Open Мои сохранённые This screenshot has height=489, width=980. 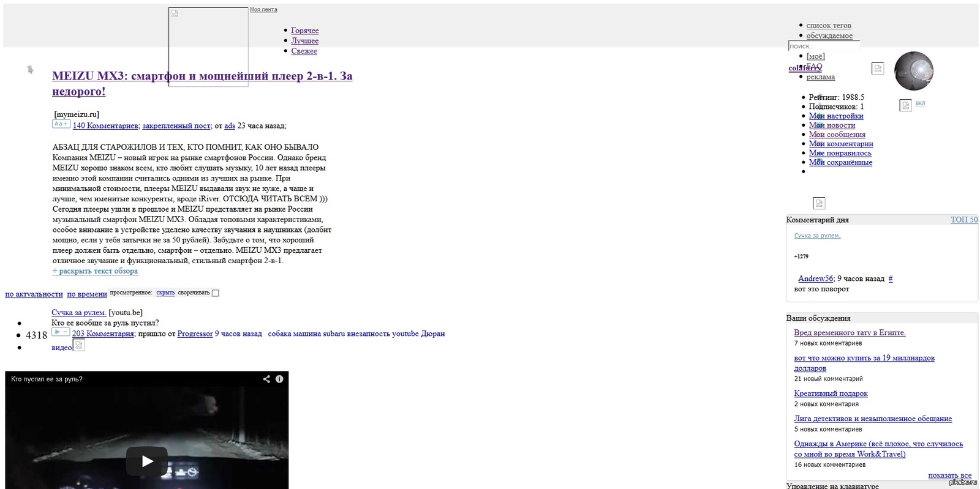click(840, 162)
